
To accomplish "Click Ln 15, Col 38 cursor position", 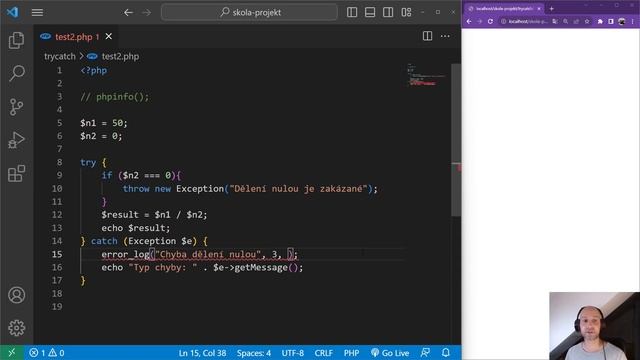I will coord(202,353).
